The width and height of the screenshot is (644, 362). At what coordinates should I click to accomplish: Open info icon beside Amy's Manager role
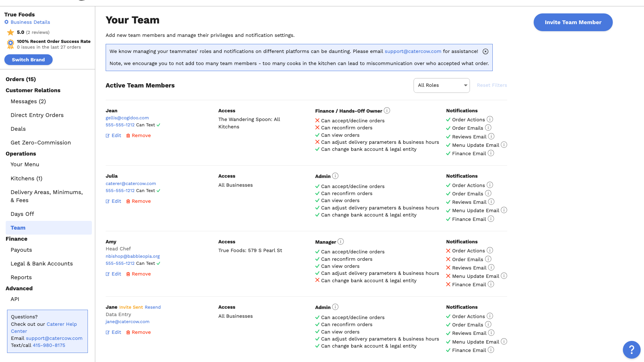[340, 241]
